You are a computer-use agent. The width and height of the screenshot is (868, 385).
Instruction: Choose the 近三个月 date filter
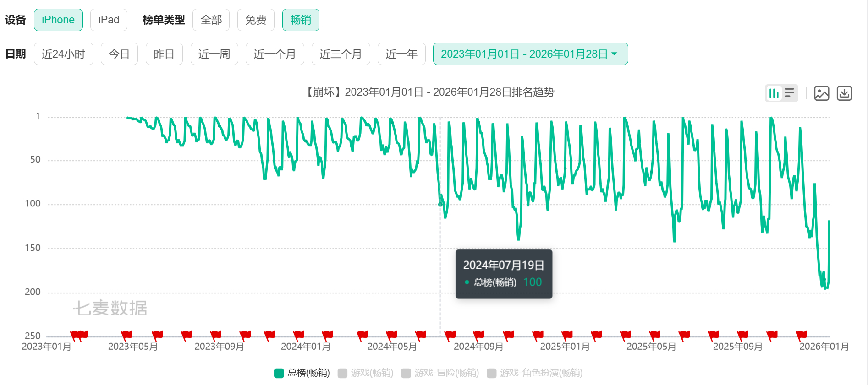tap(341, 54)
